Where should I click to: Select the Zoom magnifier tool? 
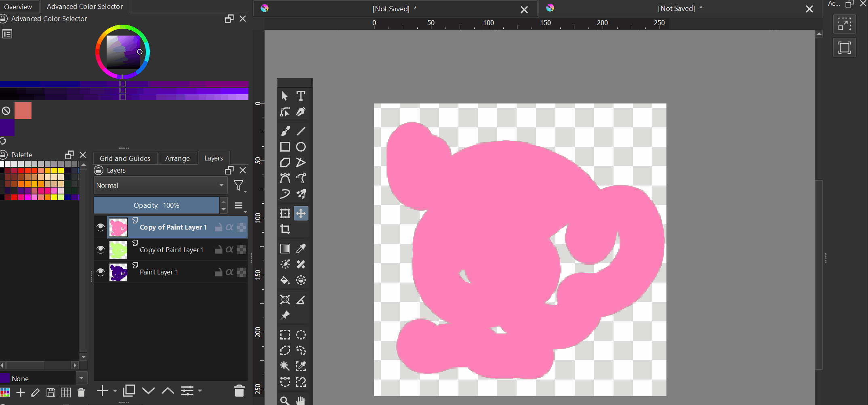(285, 401)
